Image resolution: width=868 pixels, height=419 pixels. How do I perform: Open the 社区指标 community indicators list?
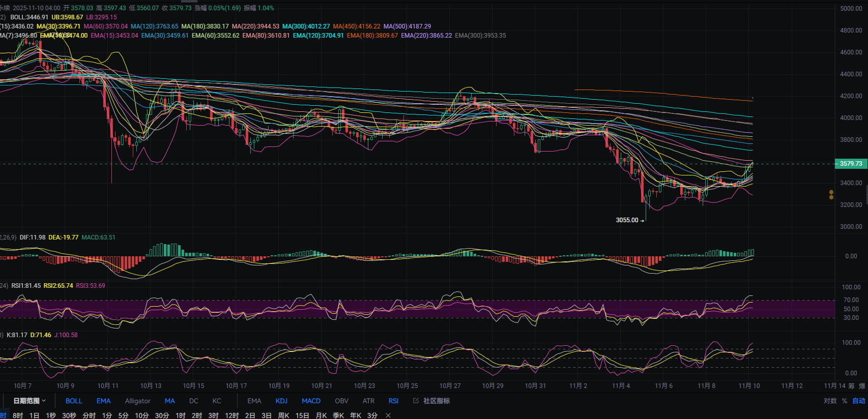coord(436,401)
